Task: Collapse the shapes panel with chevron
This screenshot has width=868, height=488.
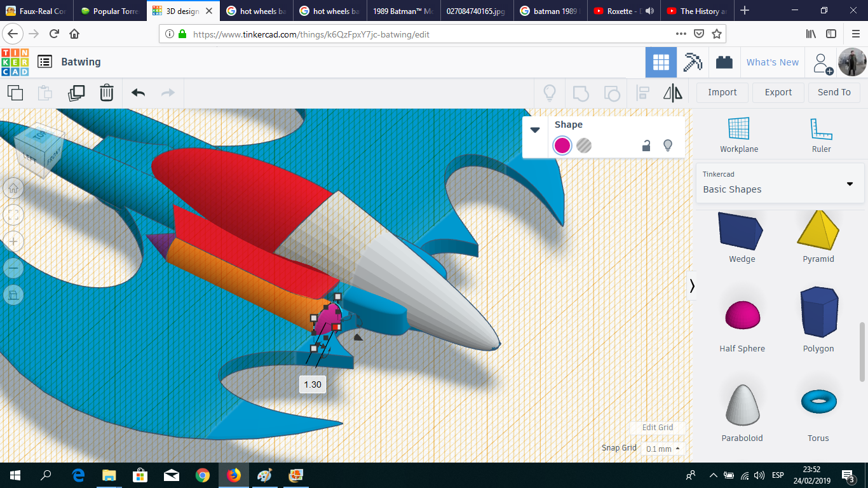Action: coord(692,287)
